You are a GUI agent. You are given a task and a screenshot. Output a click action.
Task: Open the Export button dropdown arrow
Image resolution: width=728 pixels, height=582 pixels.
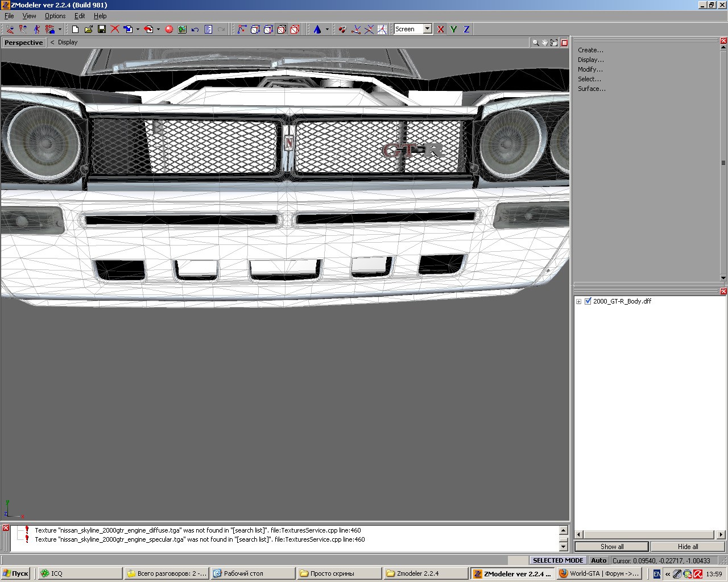tap(158, 29)
